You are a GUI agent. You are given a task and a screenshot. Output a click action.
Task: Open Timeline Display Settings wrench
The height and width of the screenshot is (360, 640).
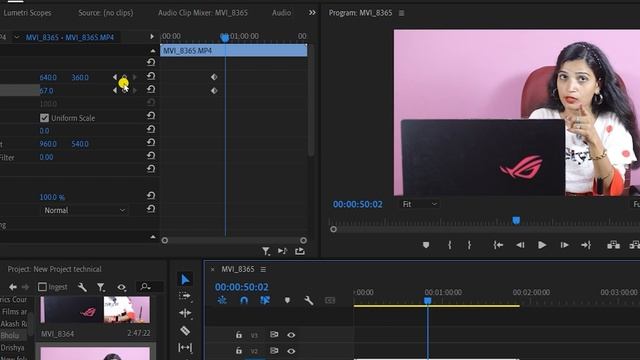(x=309, y=300)
